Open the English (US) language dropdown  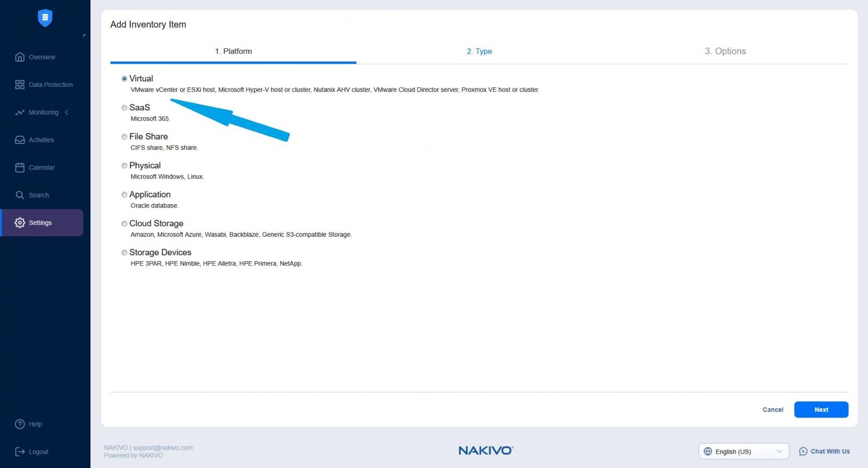743,451
